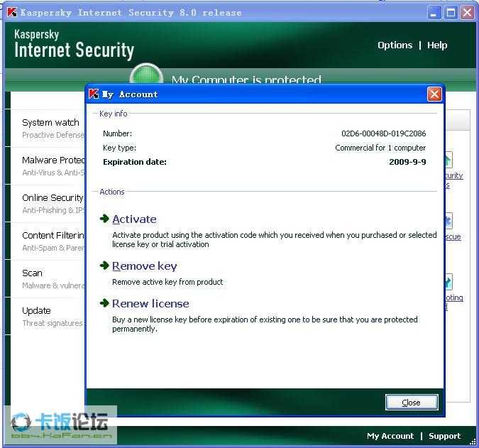
Task: Click the partially hidden 'scue' link at right
Action: [x=453, y=236]
